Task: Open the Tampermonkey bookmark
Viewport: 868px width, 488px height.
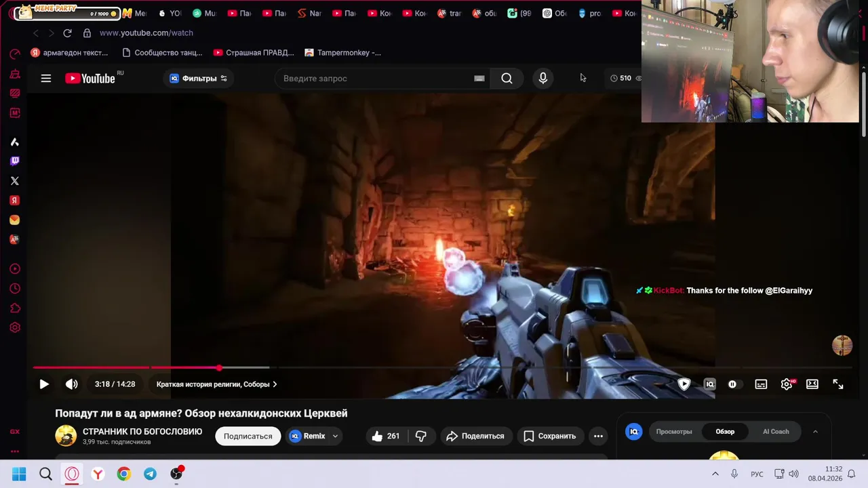Action: point(343,53)
